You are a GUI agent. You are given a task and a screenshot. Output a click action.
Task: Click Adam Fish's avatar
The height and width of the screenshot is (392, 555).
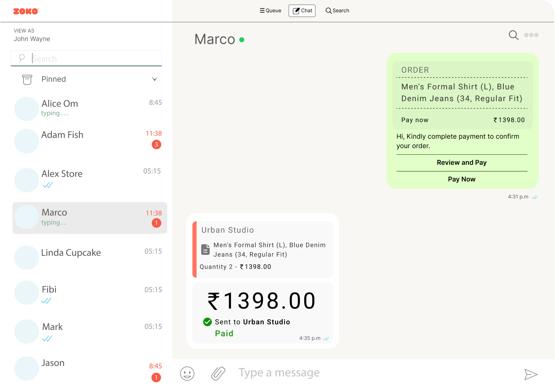(x=26, y=141)
